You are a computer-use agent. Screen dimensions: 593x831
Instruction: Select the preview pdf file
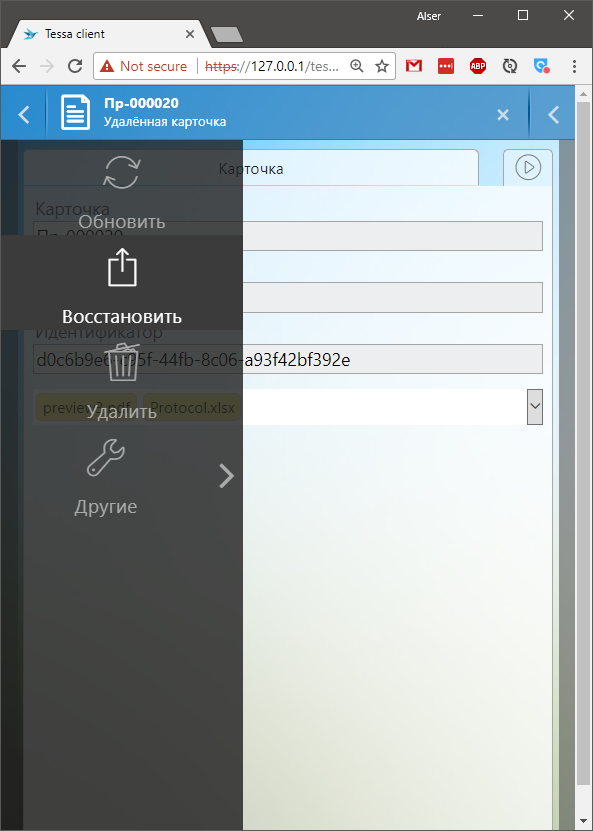click(x=86, y=408)
